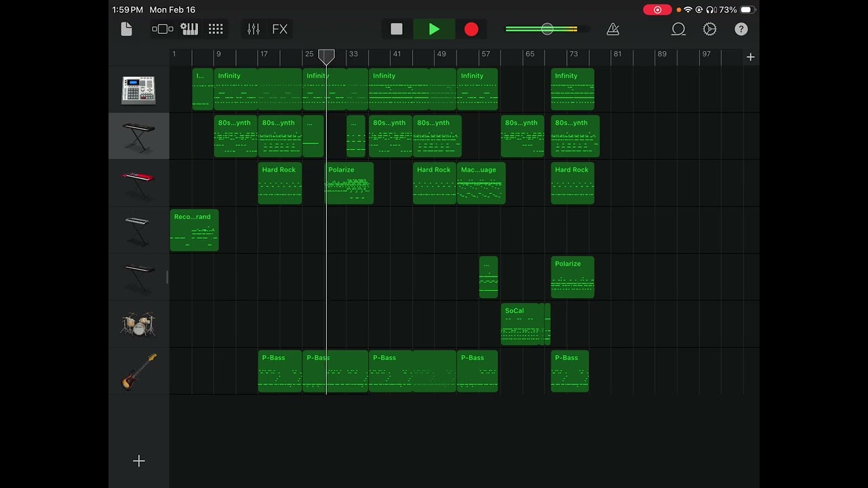Select the Infinity region near bar 73

tap(572, 89)
